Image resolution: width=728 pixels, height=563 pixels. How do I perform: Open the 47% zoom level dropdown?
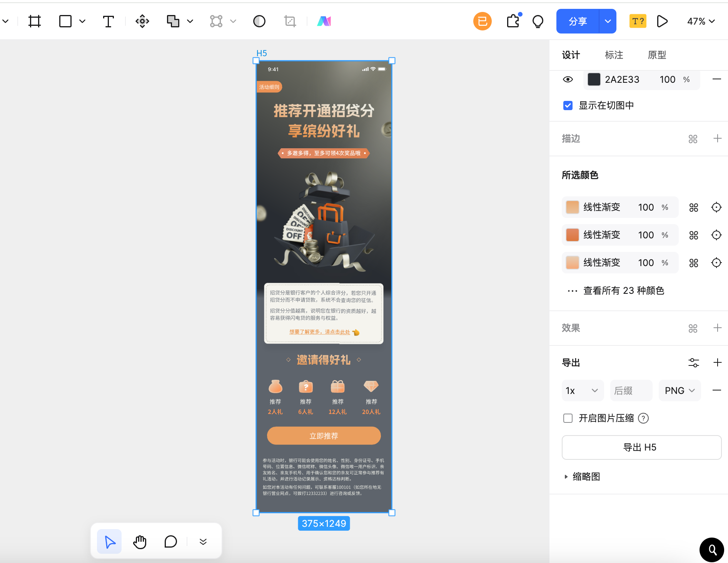pos(701,21)
